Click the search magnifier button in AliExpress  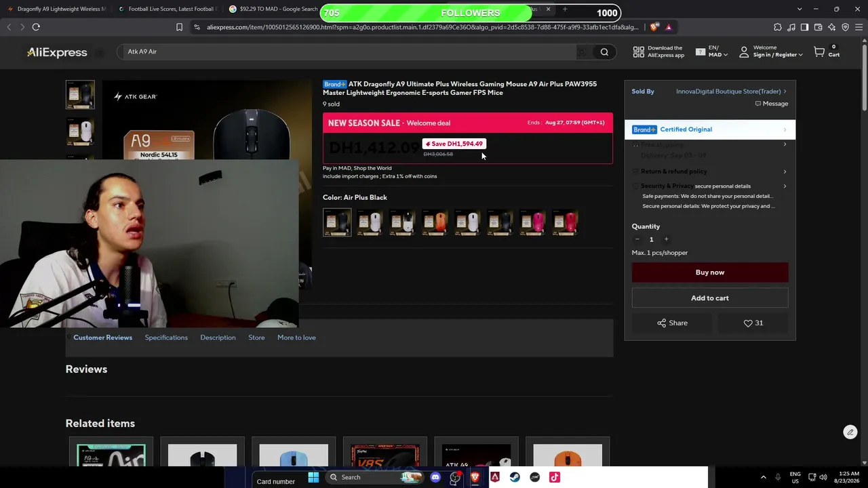pyautogui.click(x=604, y=52)
